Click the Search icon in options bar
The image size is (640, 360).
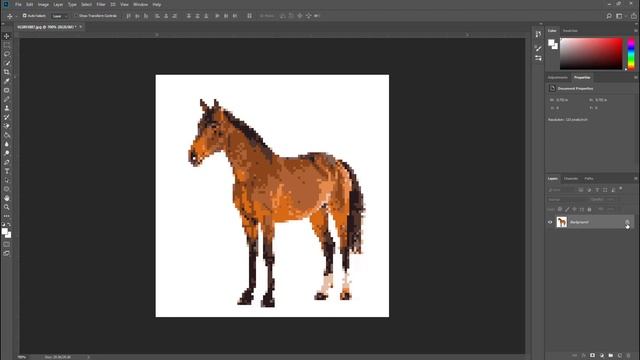coord(609,16)
